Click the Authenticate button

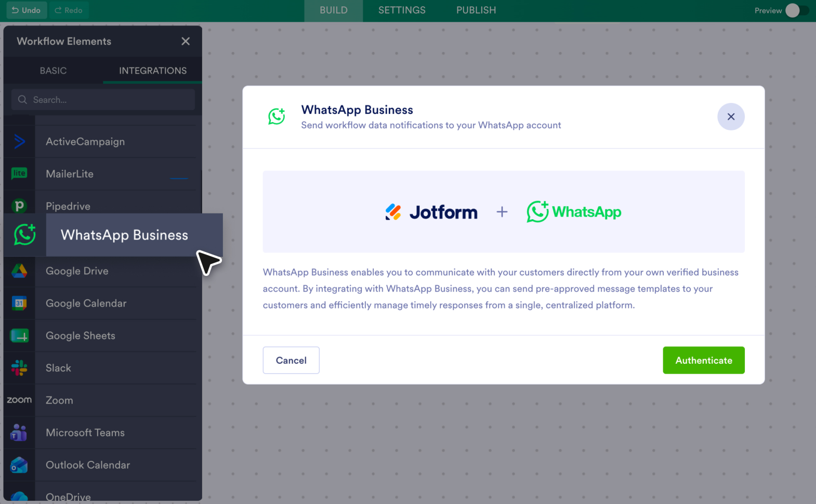click(x=704, y=360)
